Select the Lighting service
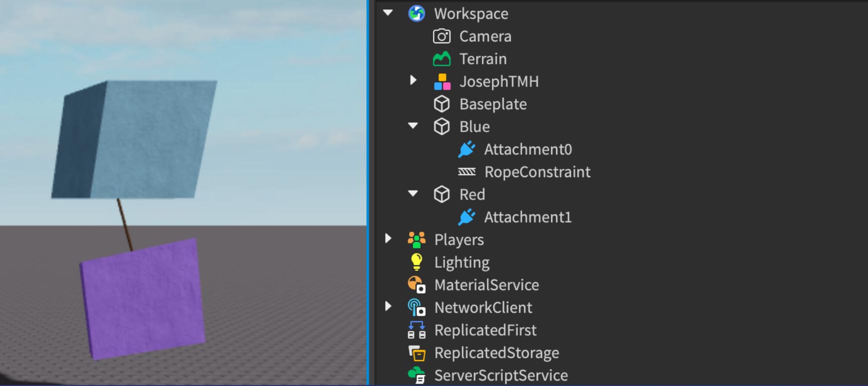The image size is (868, 386). click(x=462, y=262)
